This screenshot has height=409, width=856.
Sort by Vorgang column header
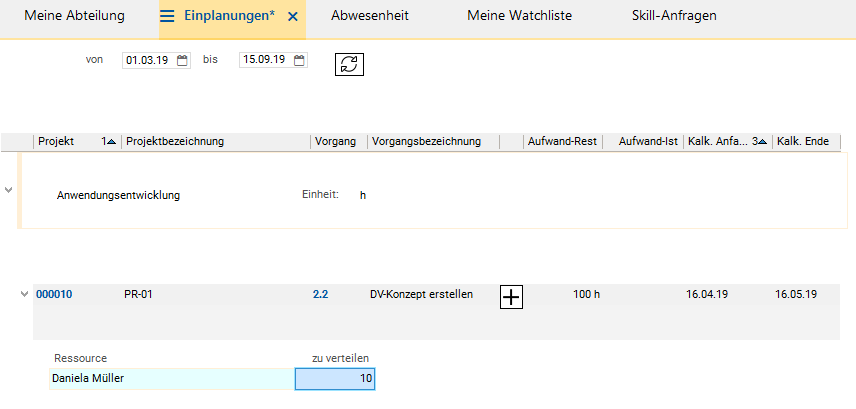point(339,142)
